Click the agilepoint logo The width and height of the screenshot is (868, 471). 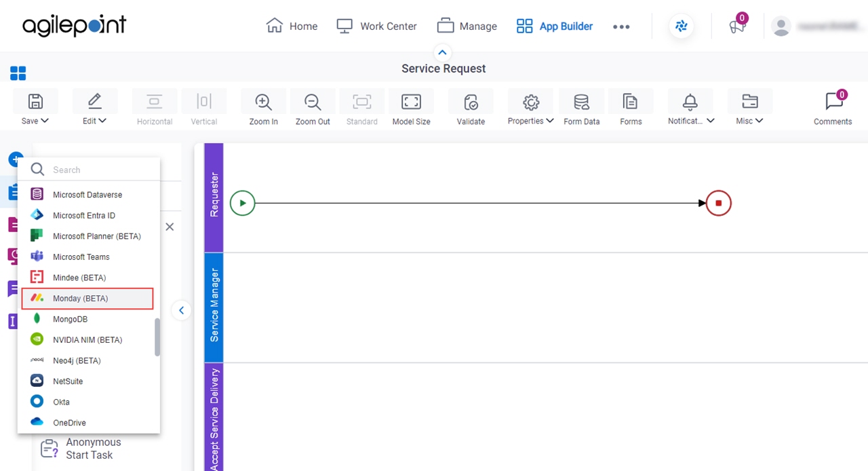pyautogui.click(x=74, y=26)
